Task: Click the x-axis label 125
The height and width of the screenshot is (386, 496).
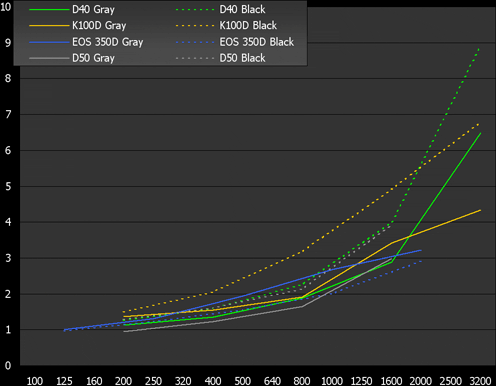Action: click(64, 381)
